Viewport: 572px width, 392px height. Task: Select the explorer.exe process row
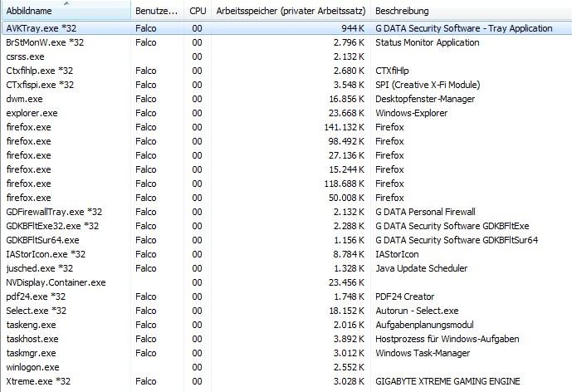(32, 113)
